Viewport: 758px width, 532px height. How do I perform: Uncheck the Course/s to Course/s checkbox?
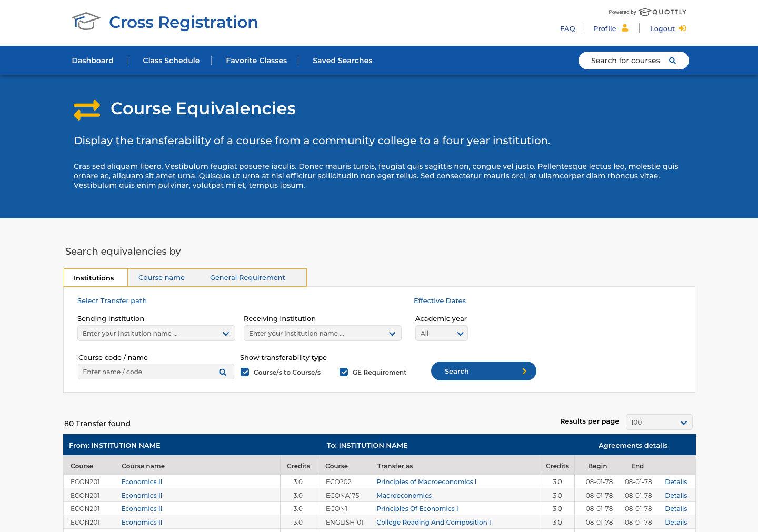coord(245,372)
